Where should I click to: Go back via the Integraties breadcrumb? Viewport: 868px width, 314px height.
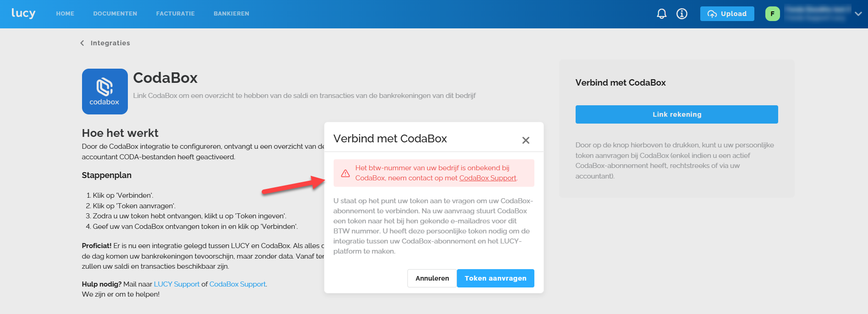[110, 43]
